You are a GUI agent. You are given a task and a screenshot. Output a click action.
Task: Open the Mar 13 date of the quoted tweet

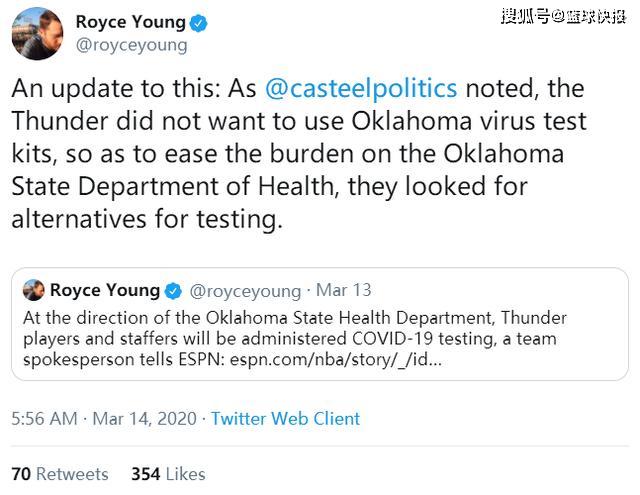click(343, 291)
